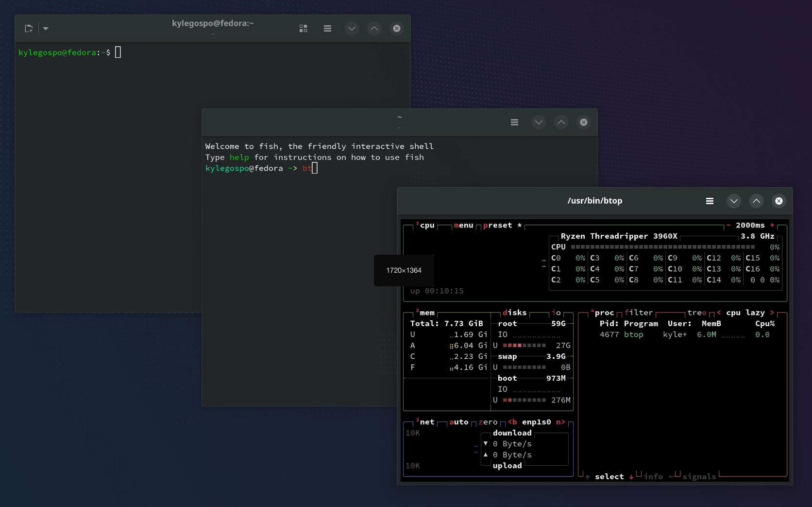Click select down arrow in proc footer
The height and width of the screenshot is (507, 812).
tap(631, 477)
